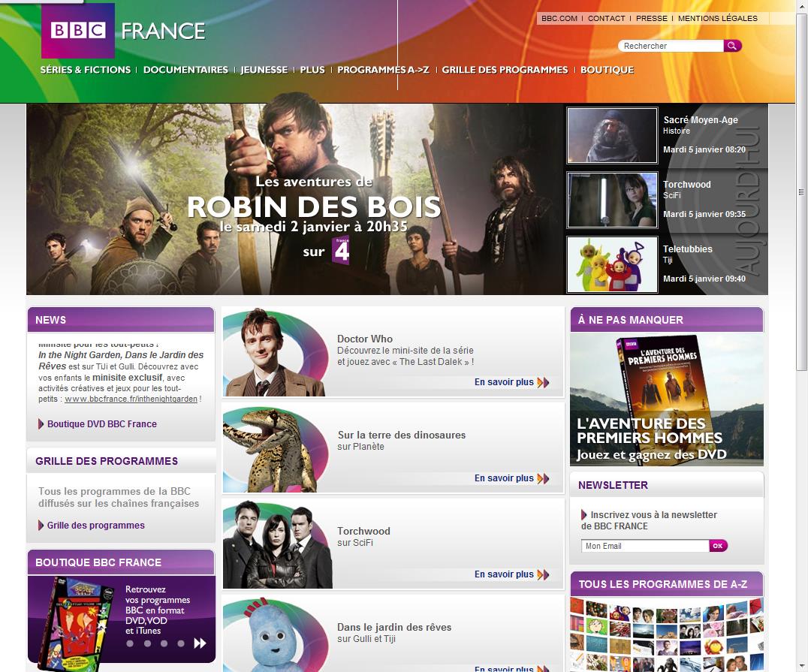Click the double-arrow next icon in Boutique carousel

[200, 643]
